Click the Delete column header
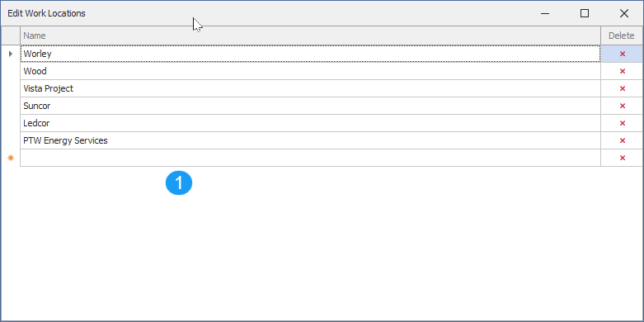The image size is (644, 322). pos(622,36)
